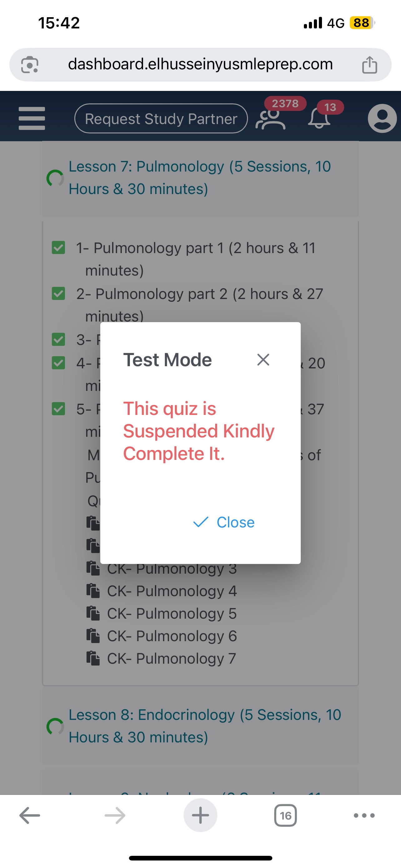The height and width of the screenshot is (868, 401).
Task: Tap the browser share icon
Action: click(369, 65)
